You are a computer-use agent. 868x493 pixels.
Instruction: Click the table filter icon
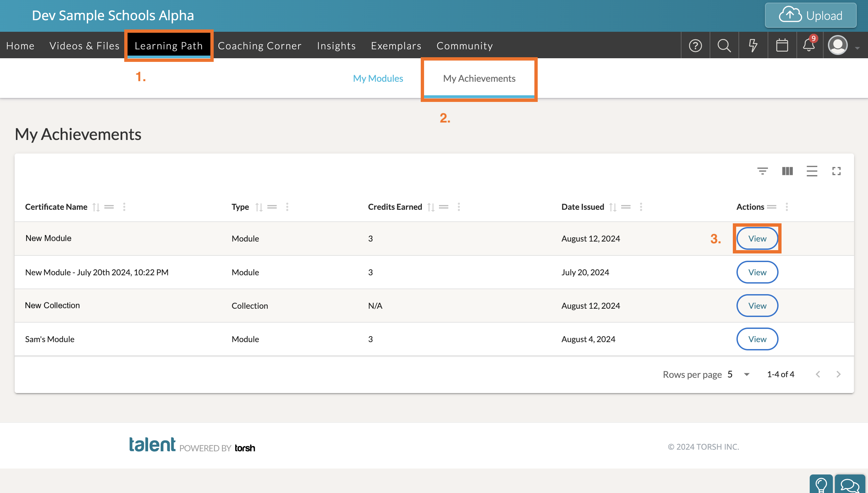[x=763, y=171]
